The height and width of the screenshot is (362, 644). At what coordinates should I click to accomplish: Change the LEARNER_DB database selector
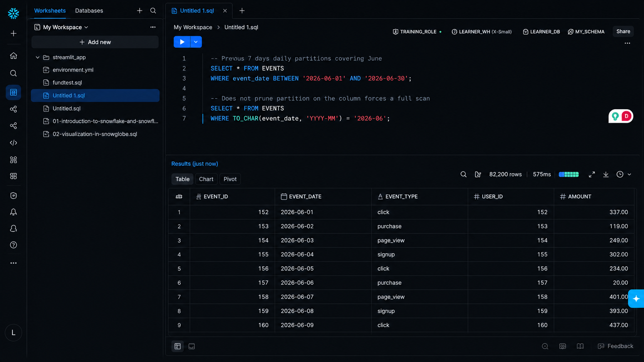coord(541,32)
